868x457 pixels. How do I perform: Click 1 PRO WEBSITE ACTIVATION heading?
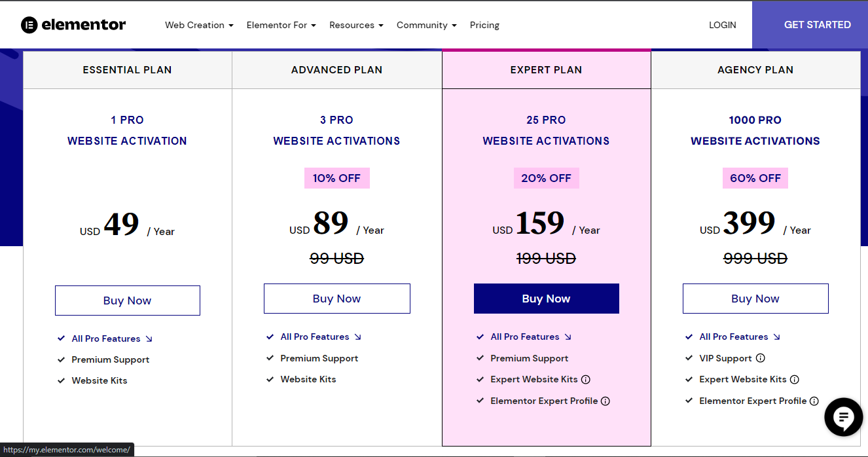[128, 130]
